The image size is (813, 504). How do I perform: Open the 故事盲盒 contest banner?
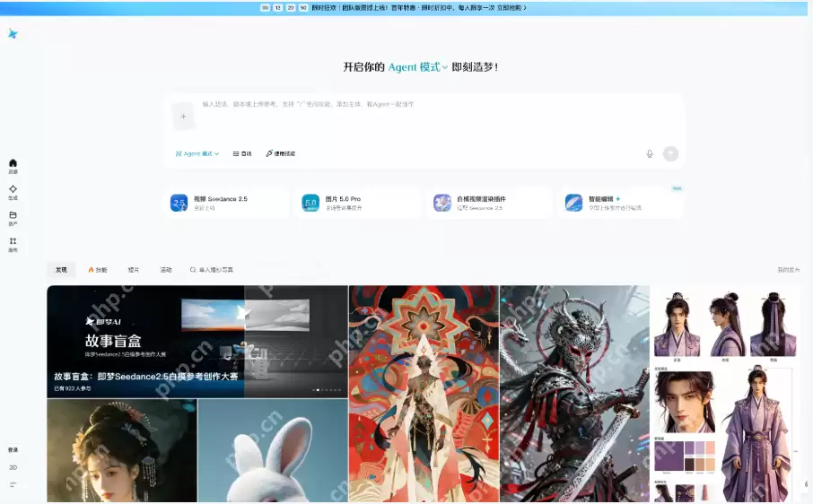click(x=197, y=342)
